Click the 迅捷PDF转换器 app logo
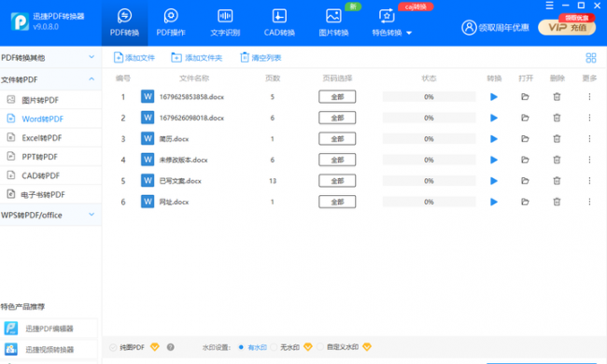 click(x=20, y=21)
